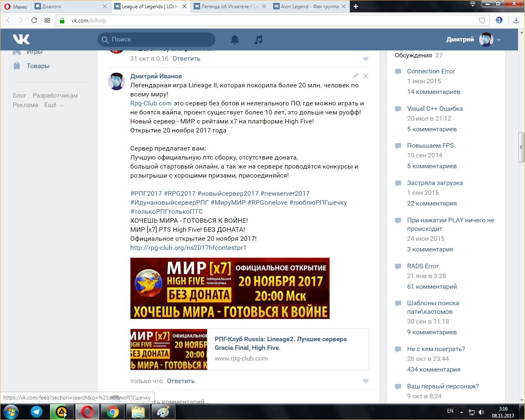Click the EN language indicator
525x420 pixels.
click(x=450, y=411)
